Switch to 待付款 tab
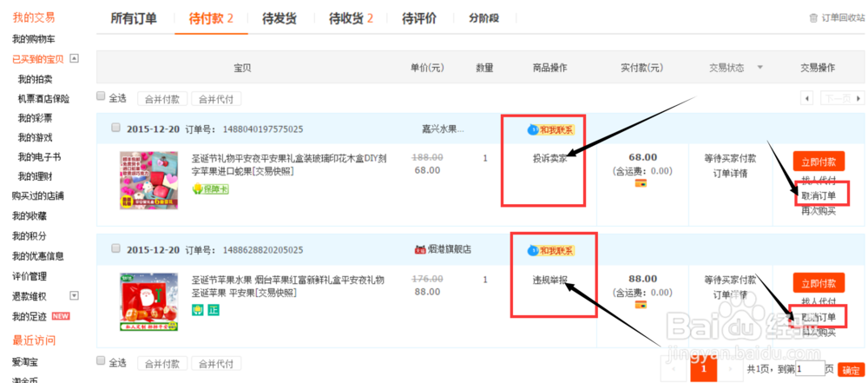 point(211,18)
